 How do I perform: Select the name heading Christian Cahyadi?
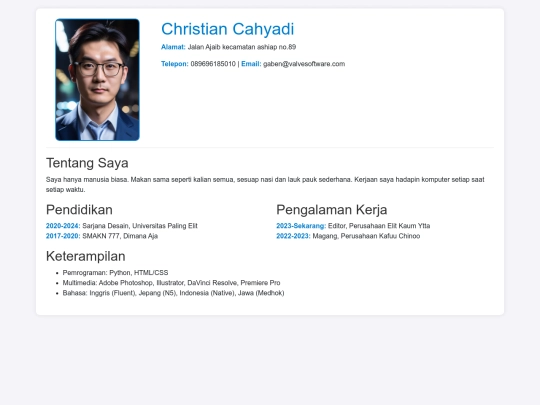coord(228,29)
